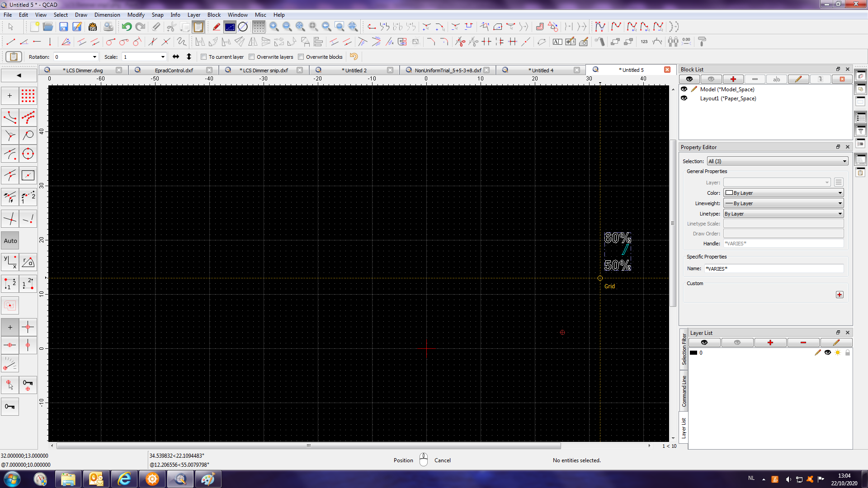Click the add block plus icon
This screenshot has width=868, height=488.
pyautogui.click(x=733, y=79)
